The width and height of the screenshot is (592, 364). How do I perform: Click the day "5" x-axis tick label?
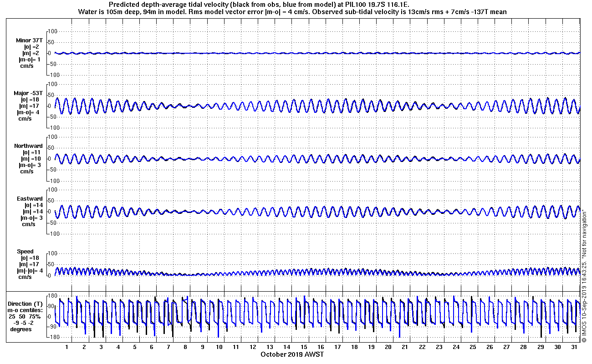(x=135, y=347)
